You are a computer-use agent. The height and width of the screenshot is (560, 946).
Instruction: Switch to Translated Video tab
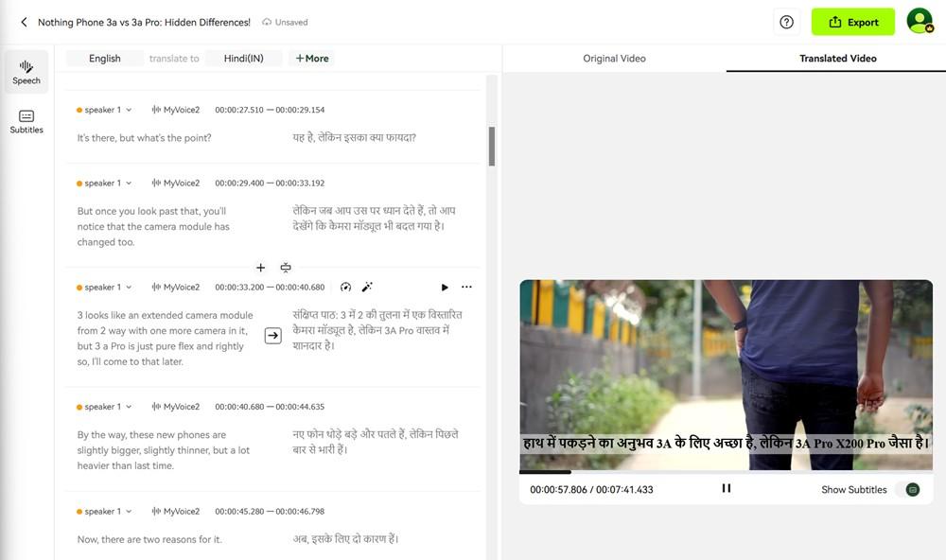click(x=837, y=59)
